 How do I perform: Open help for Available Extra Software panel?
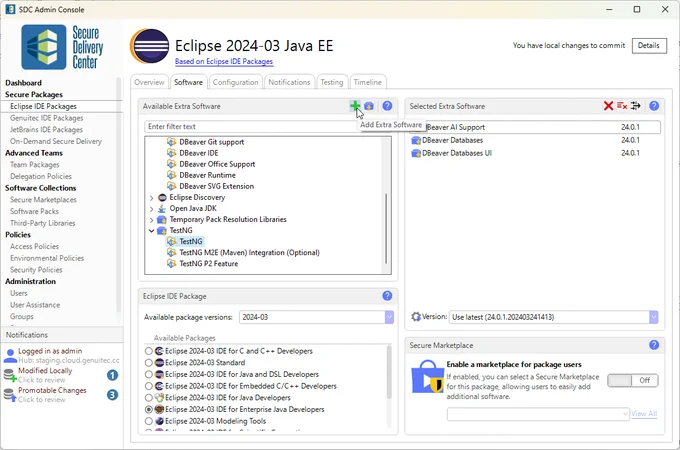[387, 106]
